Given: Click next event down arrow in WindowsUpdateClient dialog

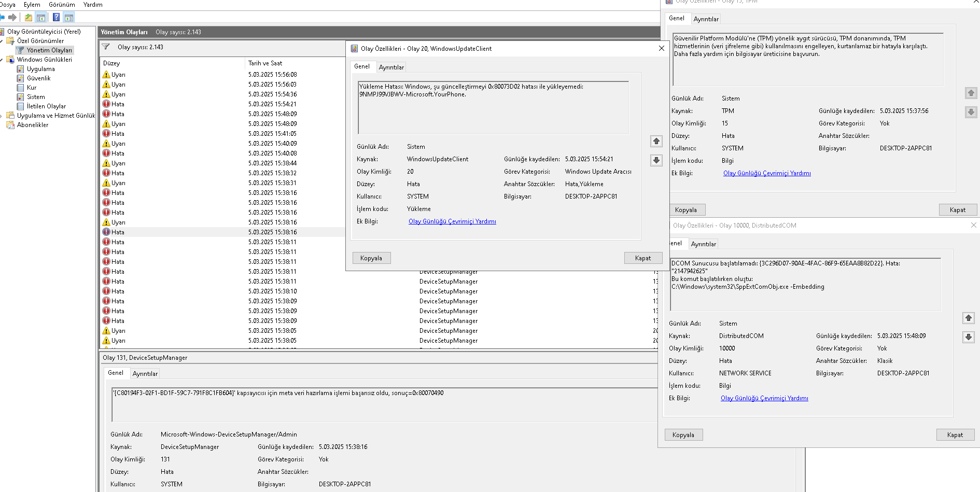Looking at the screenshot, I should (656, 160).
